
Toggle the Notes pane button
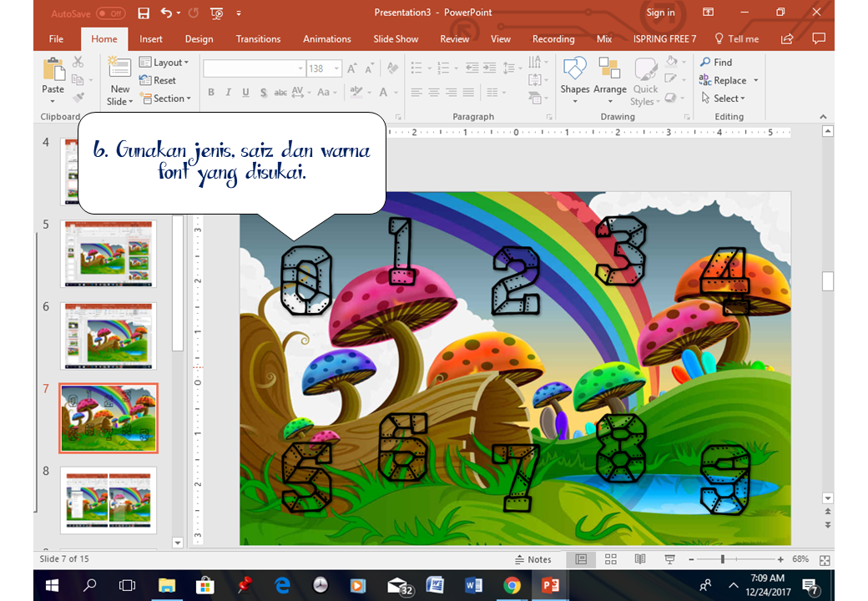click(533, 559)
